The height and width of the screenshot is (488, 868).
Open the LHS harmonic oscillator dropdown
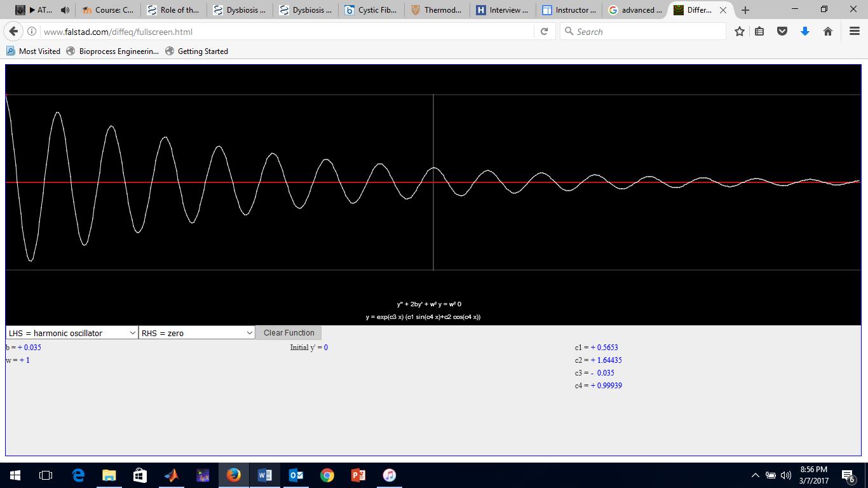point(70,332)
